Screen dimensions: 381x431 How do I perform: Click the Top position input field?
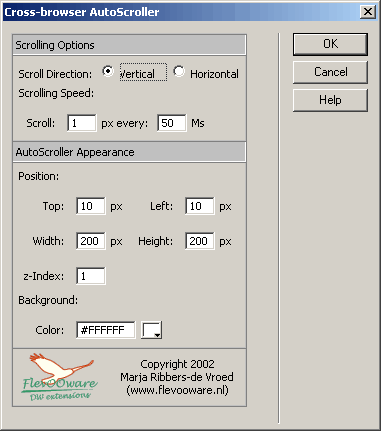pos(91,206)
